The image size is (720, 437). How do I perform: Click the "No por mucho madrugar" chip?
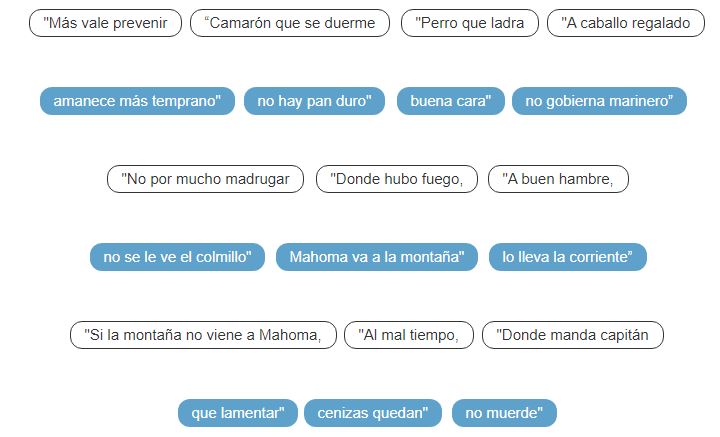[205, 179]
